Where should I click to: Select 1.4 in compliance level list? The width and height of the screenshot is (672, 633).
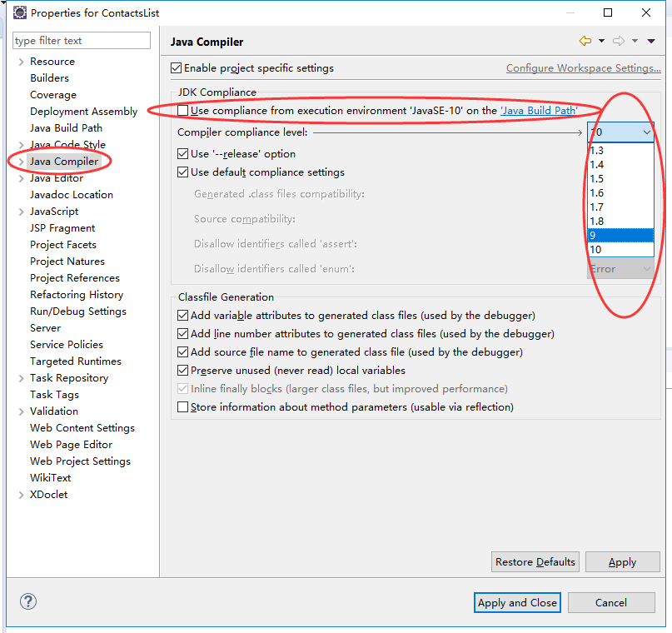tap(620, 165)
